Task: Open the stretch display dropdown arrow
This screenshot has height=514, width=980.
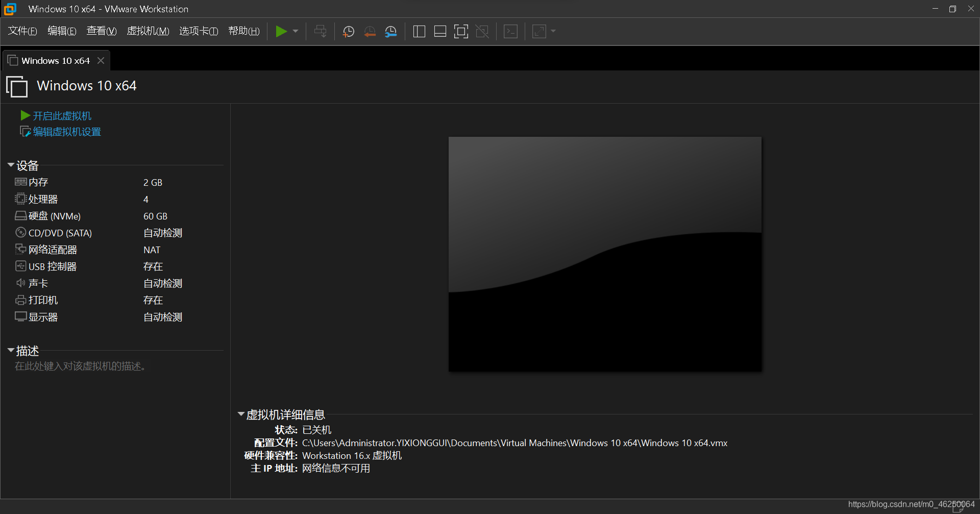Action: click(553, 32)
